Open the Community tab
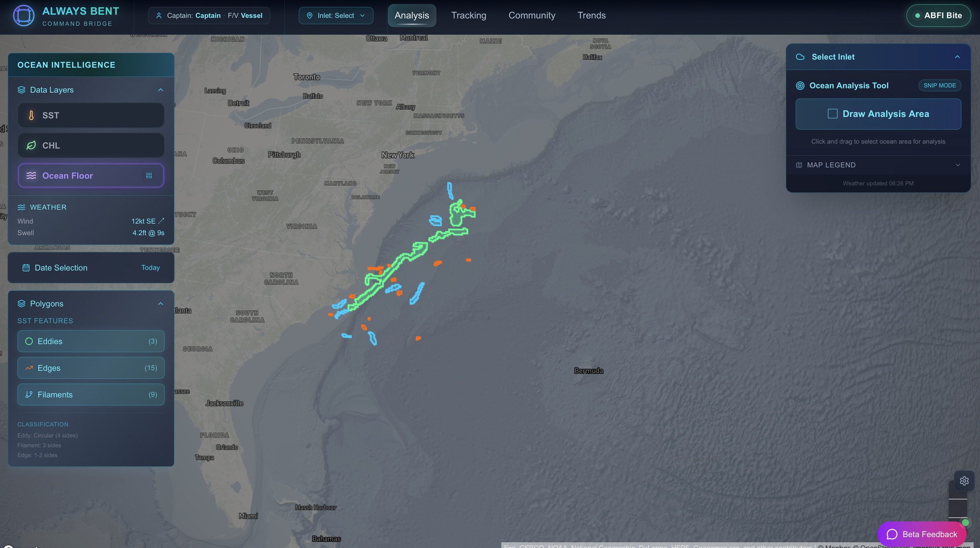The width and height of the screenshot is (980, 548). coord(532,16)
